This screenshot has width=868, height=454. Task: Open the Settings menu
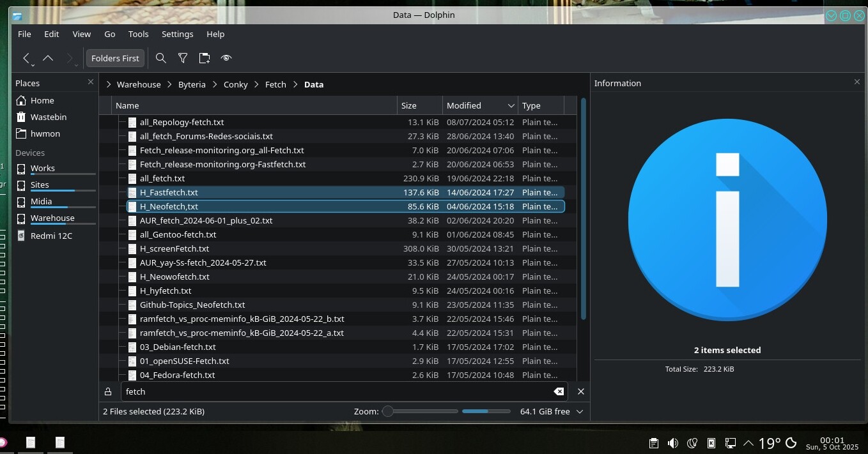pos(177,34)
